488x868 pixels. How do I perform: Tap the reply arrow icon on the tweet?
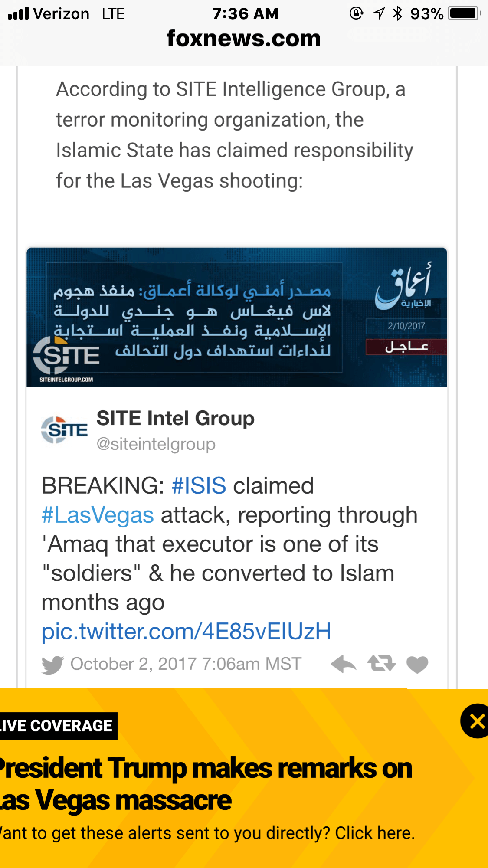[343, 664]
